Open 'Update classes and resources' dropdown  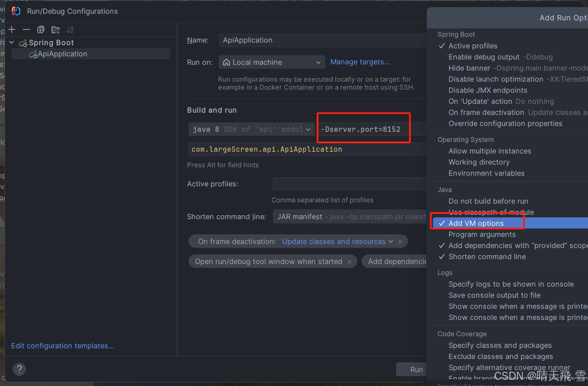click(338, 242)
